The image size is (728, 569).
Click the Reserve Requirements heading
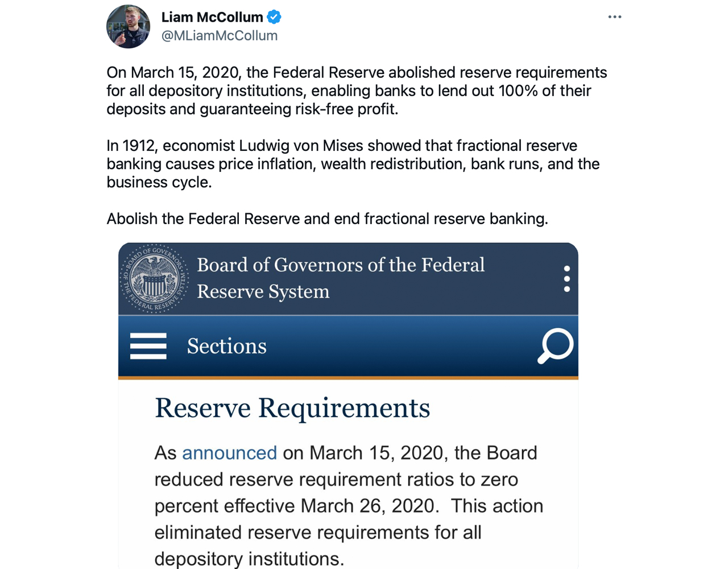[x=292, y=409]
